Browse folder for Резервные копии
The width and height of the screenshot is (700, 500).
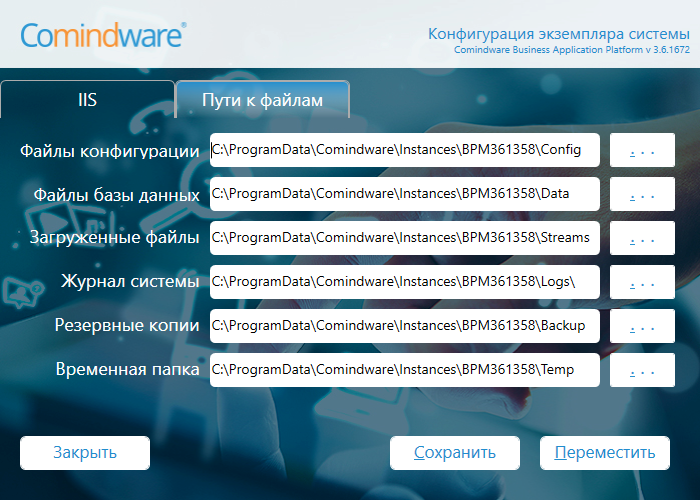(642, 326)
